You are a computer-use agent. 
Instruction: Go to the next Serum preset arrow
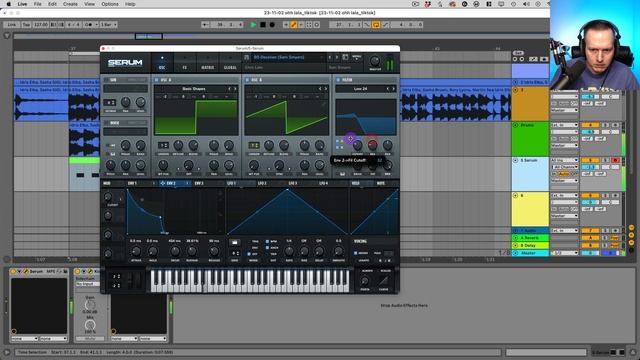pyautogui.click(x=337, y=58)
